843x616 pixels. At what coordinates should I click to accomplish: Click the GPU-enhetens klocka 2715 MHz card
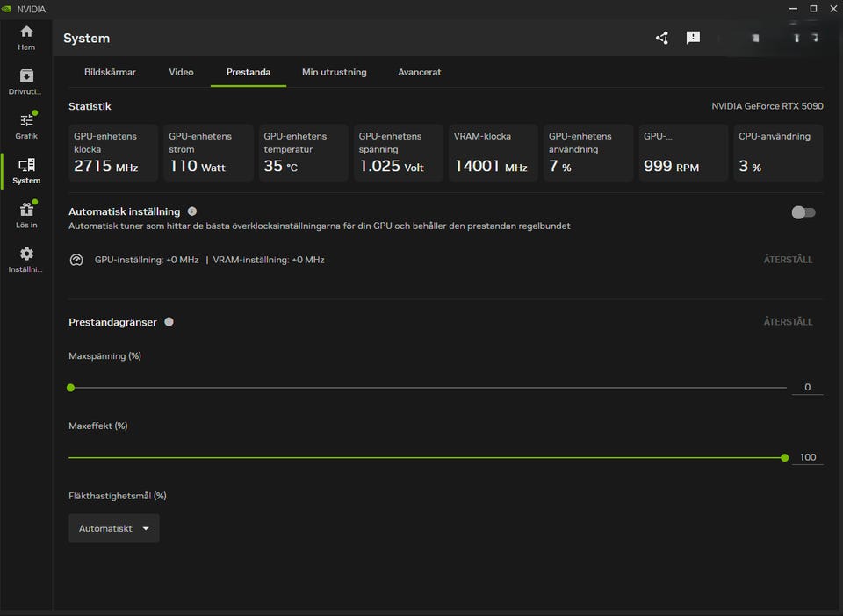[x=113, y=153]
